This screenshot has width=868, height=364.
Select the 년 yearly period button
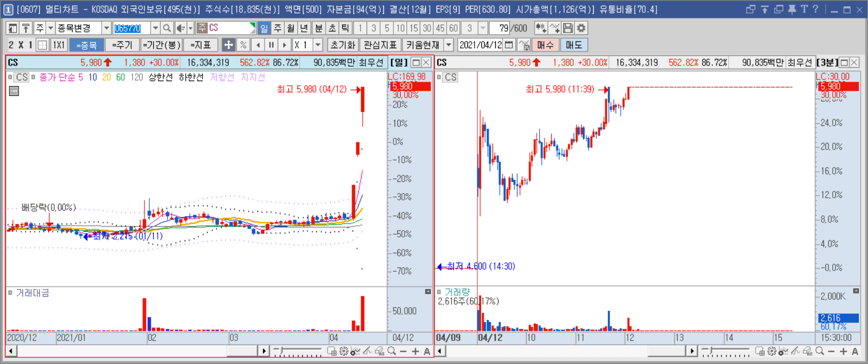pyautogui.click(x=303, y=29)
